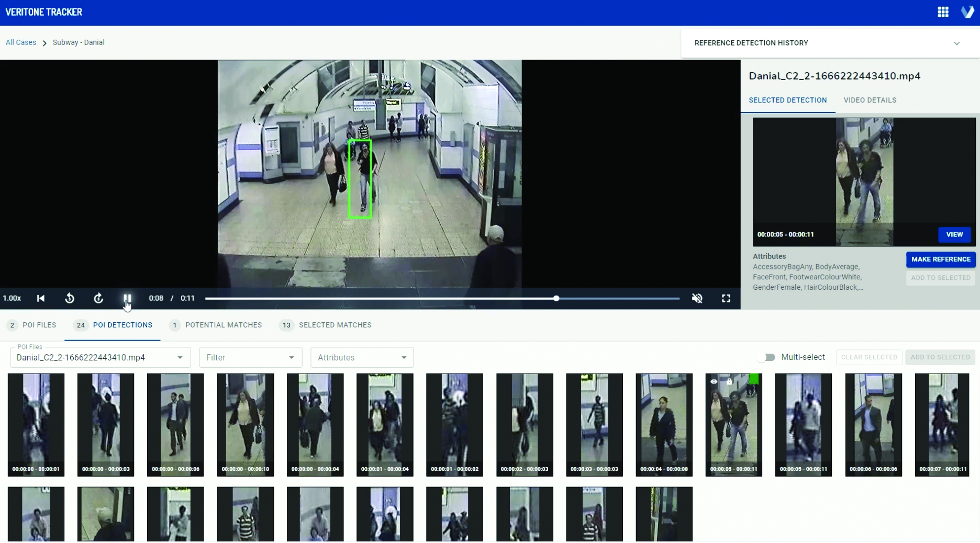This screenshot has width=980, height=543.
Task: Click the eye icon on the selected detection thumbnail
Action: [714, 381]
